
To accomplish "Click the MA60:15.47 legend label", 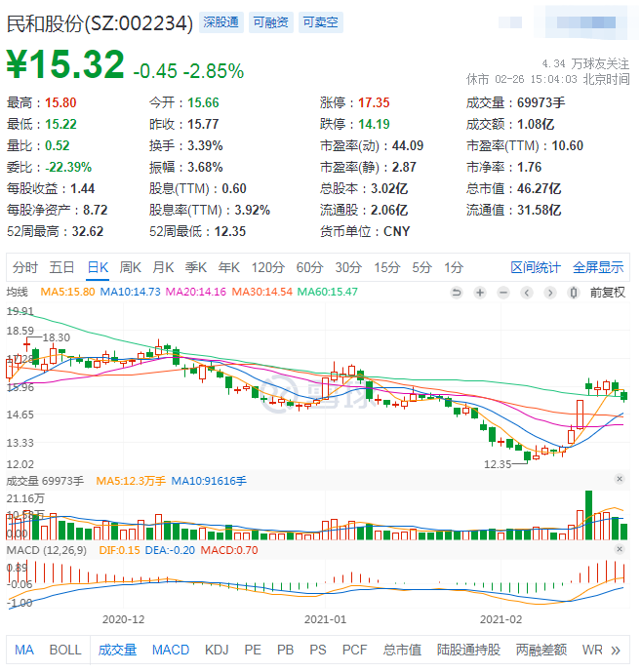I will pos(328,292).
